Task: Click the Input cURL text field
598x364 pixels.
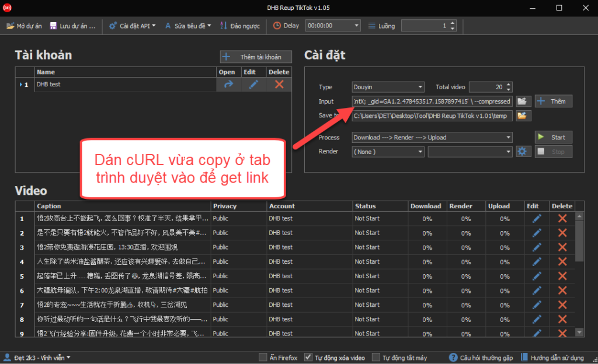Action: point(432,101)
